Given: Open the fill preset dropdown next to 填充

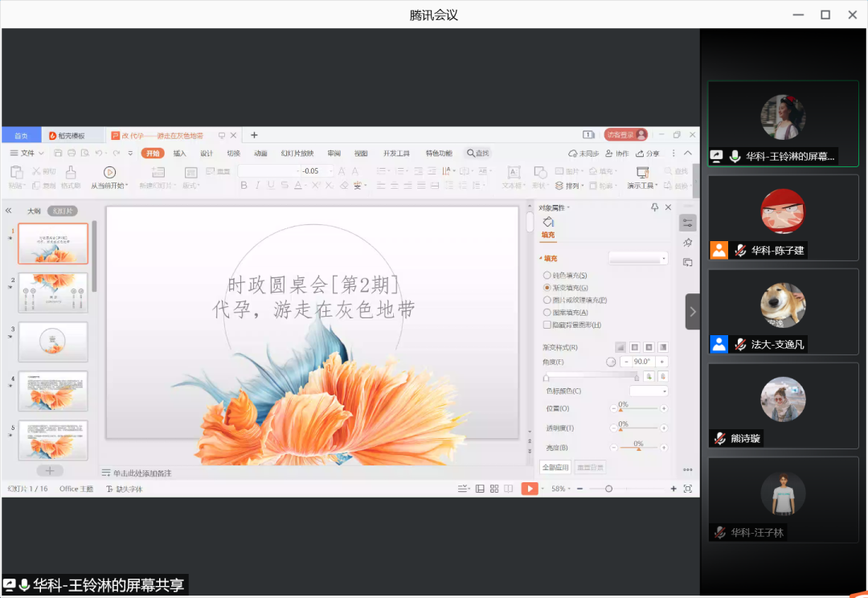Looking at the screenshot, I should tap(638, 259).
